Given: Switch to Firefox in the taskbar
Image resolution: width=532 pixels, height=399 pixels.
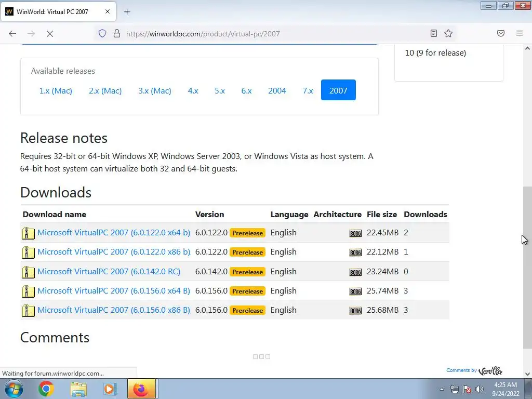Looking at the screenshot, I should (141, 389).
